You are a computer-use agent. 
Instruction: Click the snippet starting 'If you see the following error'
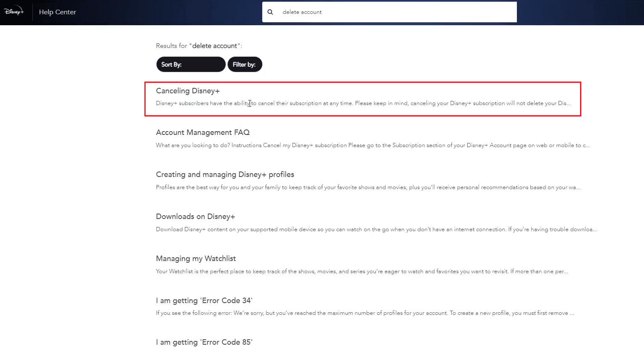(x=365, y=313)
